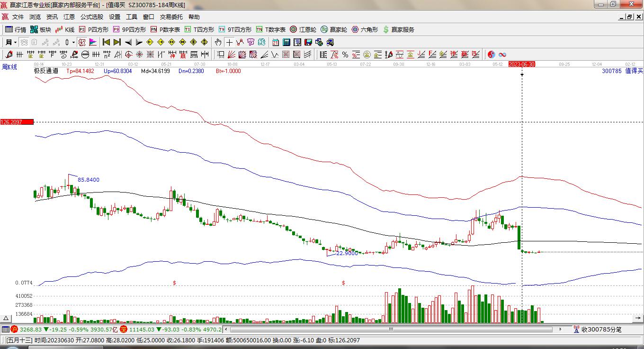Image resolution: width=644 pixels, height=349 pixels.
Task: Jump to first bar with skip-start arrow
Action: click(x=106, y=42)
